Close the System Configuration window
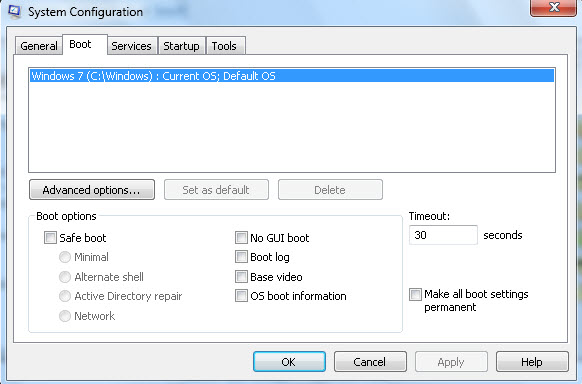Viewport: 582px width, 384px height. click(553, 7)
